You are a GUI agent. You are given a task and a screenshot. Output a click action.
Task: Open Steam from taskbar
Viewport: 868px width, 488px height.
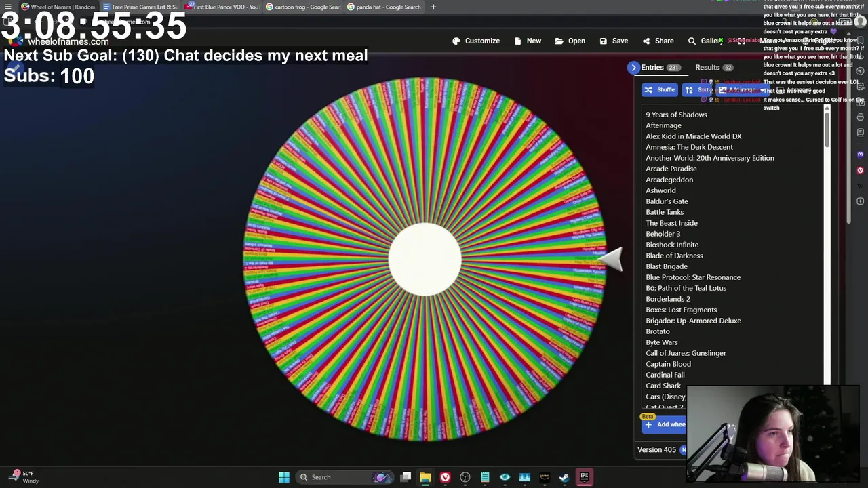tap(564, 477)
